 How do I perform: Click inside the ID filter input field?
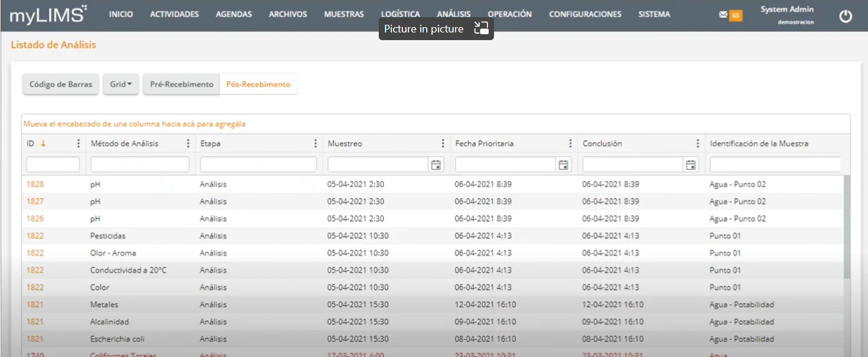pos(53,164)
